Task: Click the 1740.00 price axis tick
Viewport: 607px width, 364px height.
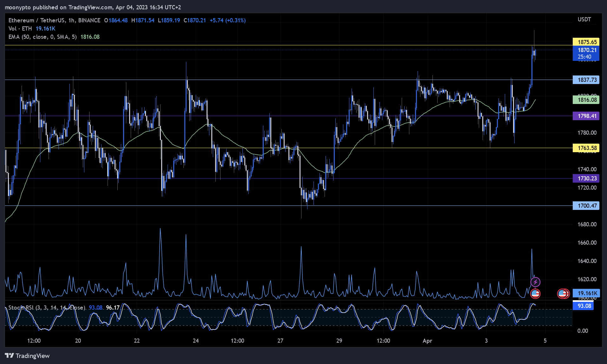Action: (587, 169)
